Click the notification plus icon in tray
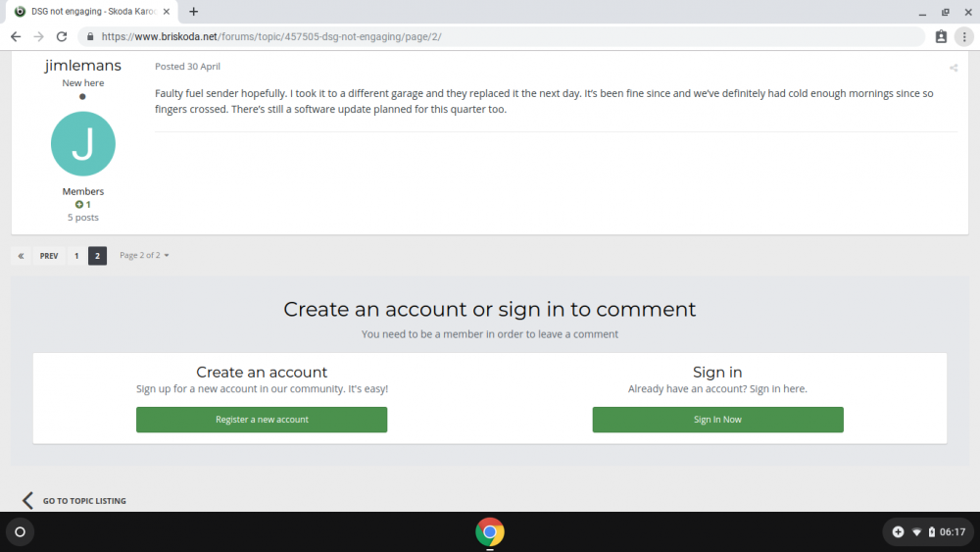The image size is (980, 552). [x=898, y=532]
